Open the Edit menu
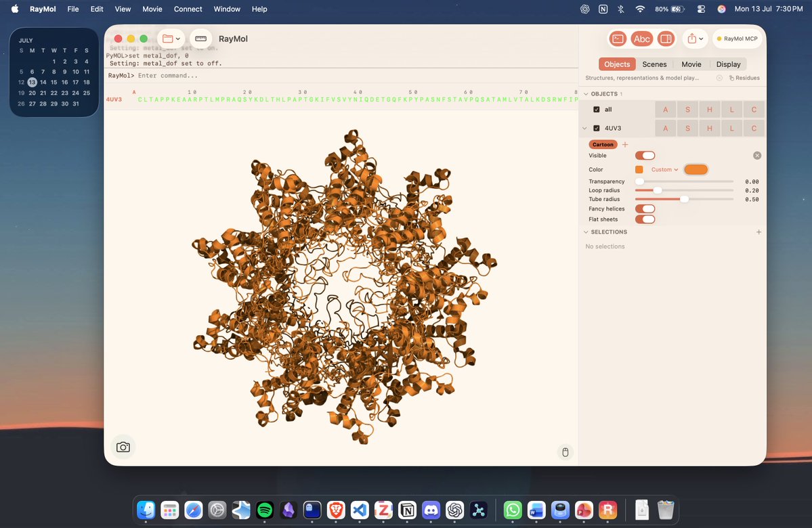This screenshot has width=812, height=528. point(97,9)
